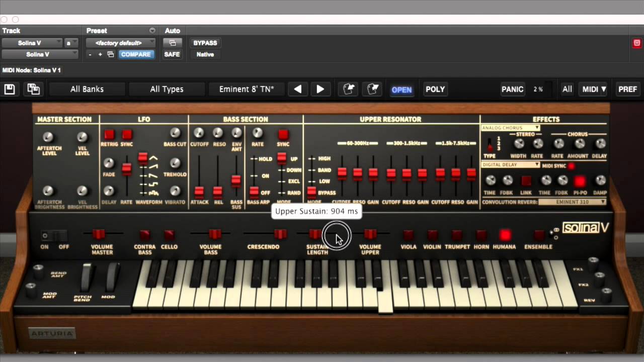The width and height of the screenshot is (644, 362).
Task: Click the Vel Level knob
Action: (x=82, y=137)
